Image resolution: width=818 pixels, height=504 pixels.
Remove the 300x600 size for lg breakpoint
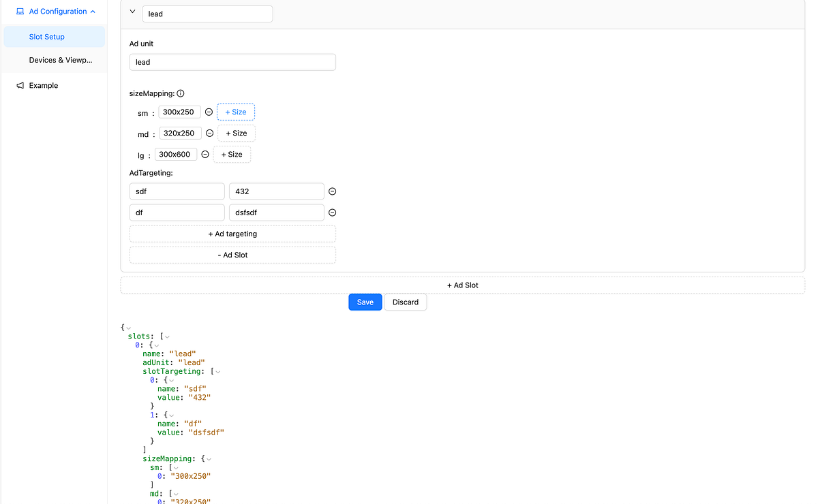[x=204, y=154]
